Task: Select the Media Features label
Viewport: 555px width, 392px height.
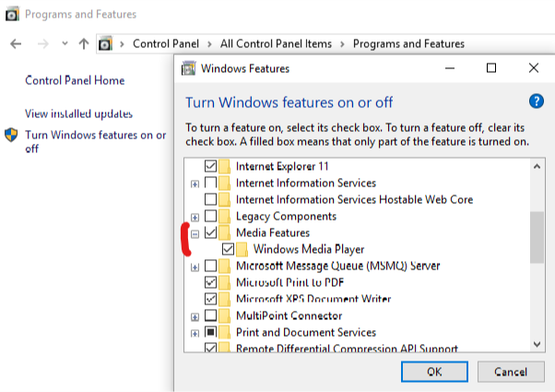Action: (x=273, y=232)
